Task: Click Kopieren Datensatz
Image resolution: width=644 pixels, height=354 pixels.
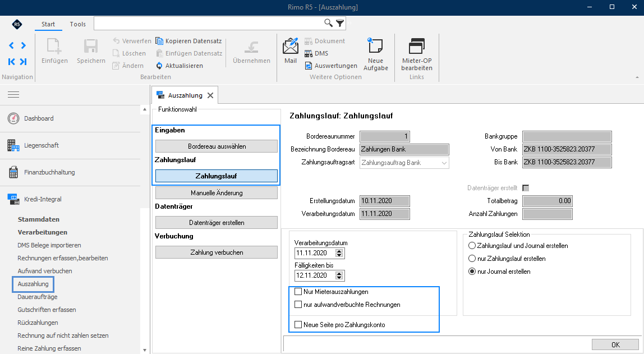Action: click(188, 41)
